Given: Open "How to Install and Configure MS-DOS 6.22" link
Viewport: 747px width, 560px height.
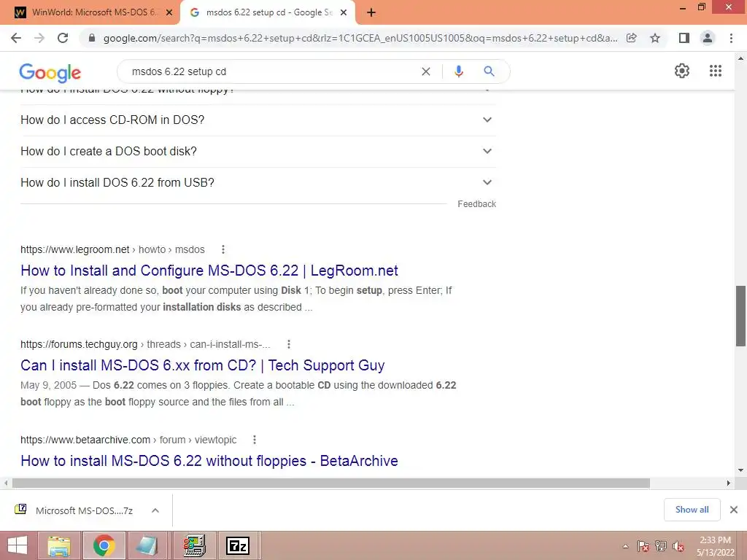Looking at the screenshot, I should pyautogui.click(x=209, y=271).
